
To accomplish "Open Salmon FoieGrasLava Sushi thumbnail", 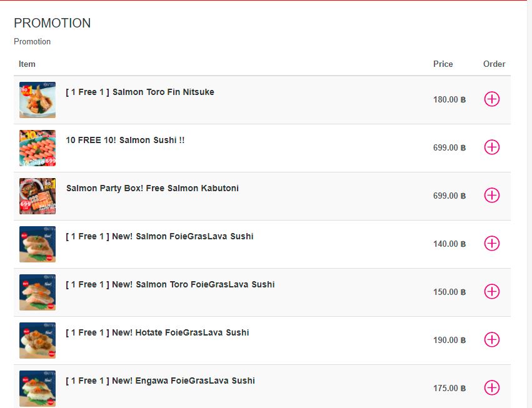I will (38, 244).
